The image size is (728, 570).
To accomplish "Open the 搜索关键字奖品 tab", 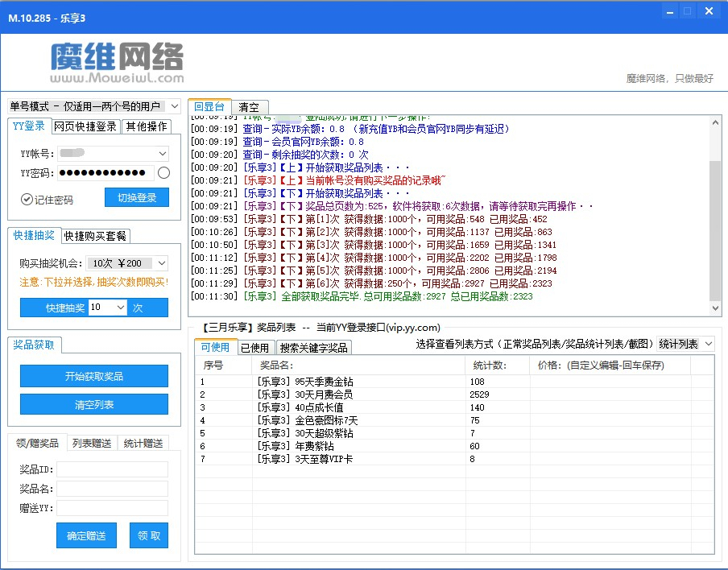I will [314, 348].
